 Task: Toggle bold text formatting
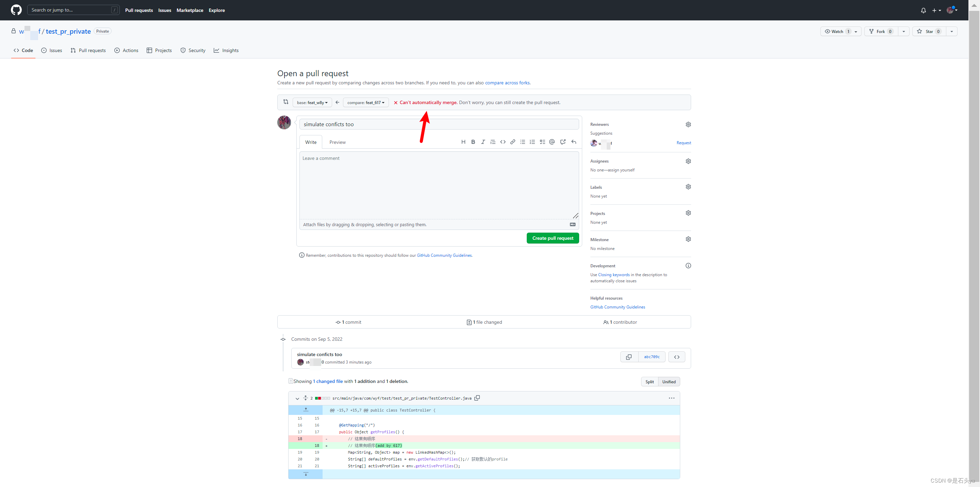pos(473,142)
